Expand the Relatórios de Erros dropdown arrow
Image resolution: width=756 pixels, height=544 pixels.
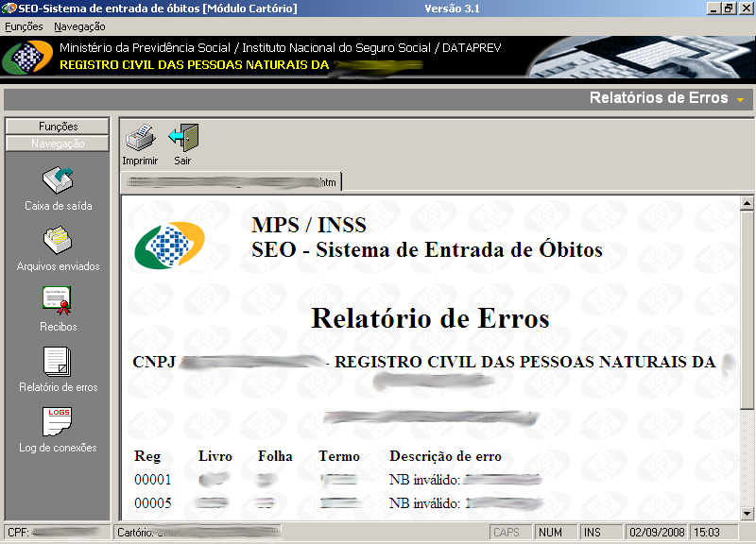tap(740, 100)
